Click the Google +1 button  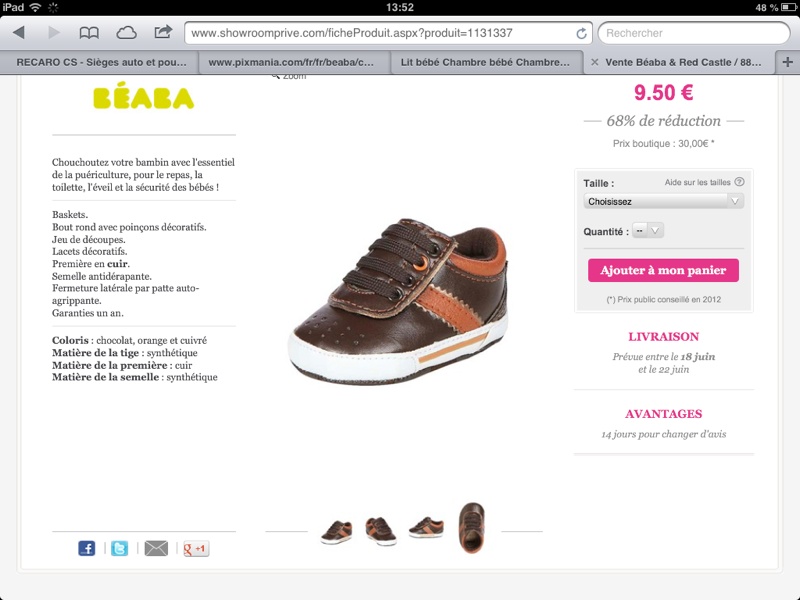tap(196, 548)
